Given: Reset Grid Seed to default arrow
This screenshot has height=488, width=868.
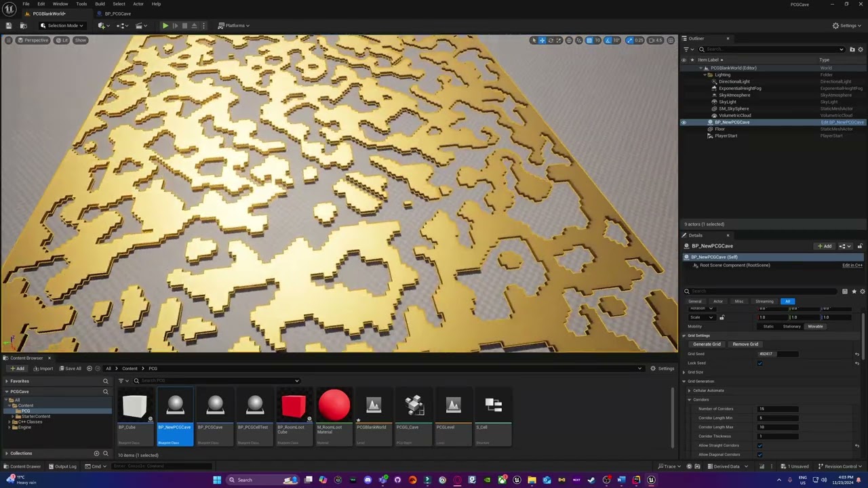Looking at the screenshot, I should [857, 354].
